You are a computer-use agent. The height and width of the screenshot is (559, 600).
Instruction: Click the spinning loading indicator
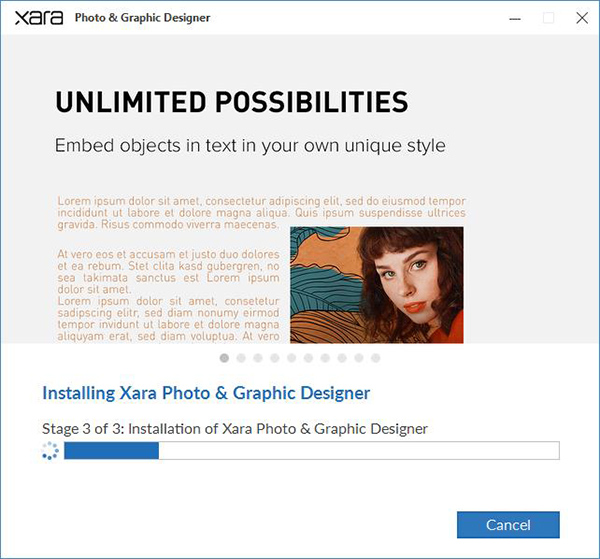50,451
